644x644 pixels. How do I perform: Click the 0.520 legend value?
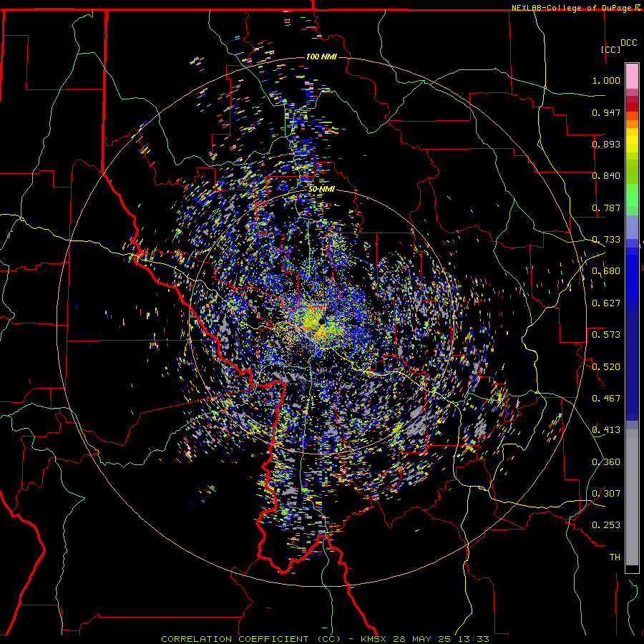606,367
